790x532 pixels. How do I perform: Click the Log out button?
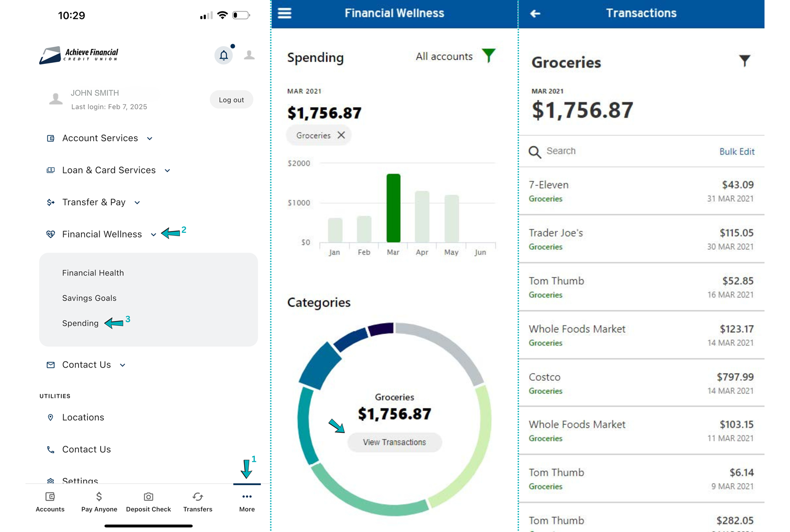pyautogui.click(x=231, y=100)
